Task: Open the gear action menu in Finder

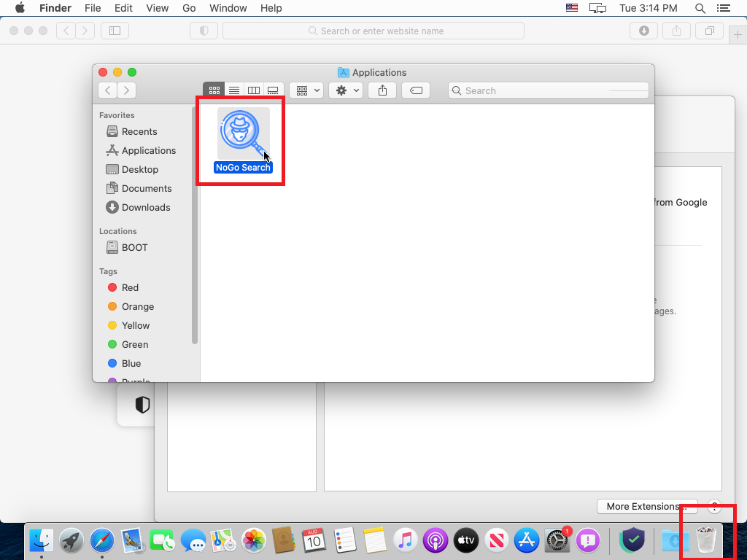Action: pos(347,90)
